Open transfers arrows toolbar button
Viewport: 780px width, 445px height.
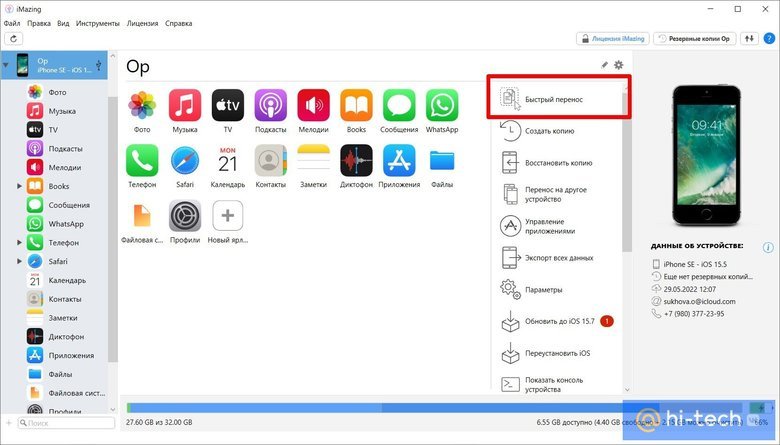click(749, 38)
